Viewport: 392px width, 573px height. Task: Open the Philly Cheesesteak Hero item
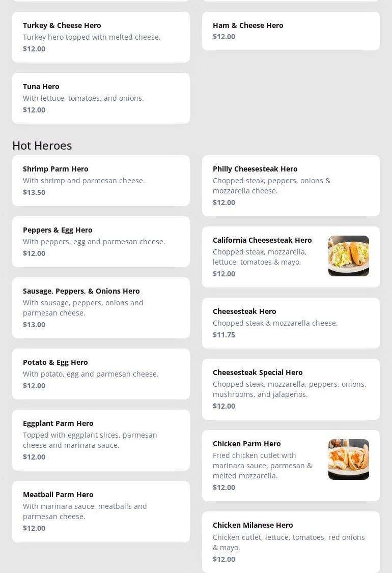click(x=291, y=186)
